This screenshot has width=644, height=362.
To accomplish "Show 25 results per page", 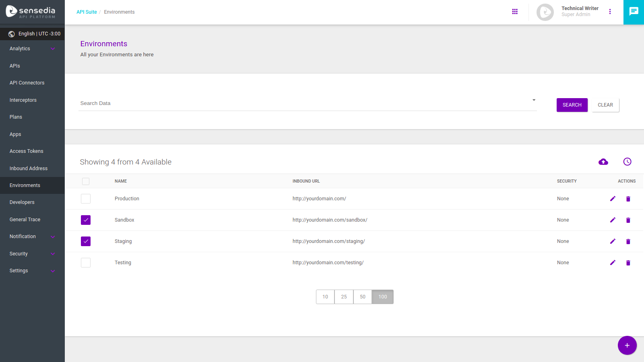I will pyautogui.click(x=344, y=296).
